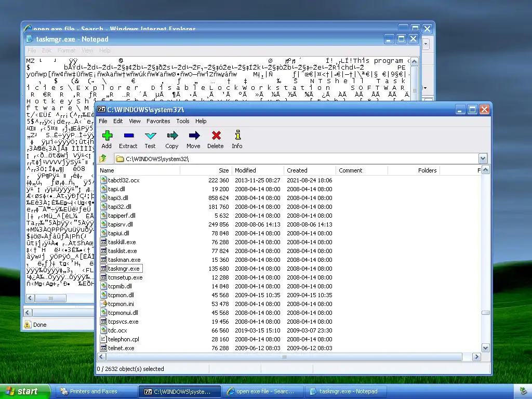Click Notepad's vertical scroll up arrow
The height and width of the screenshot is (399, 532).
(414, 61)
